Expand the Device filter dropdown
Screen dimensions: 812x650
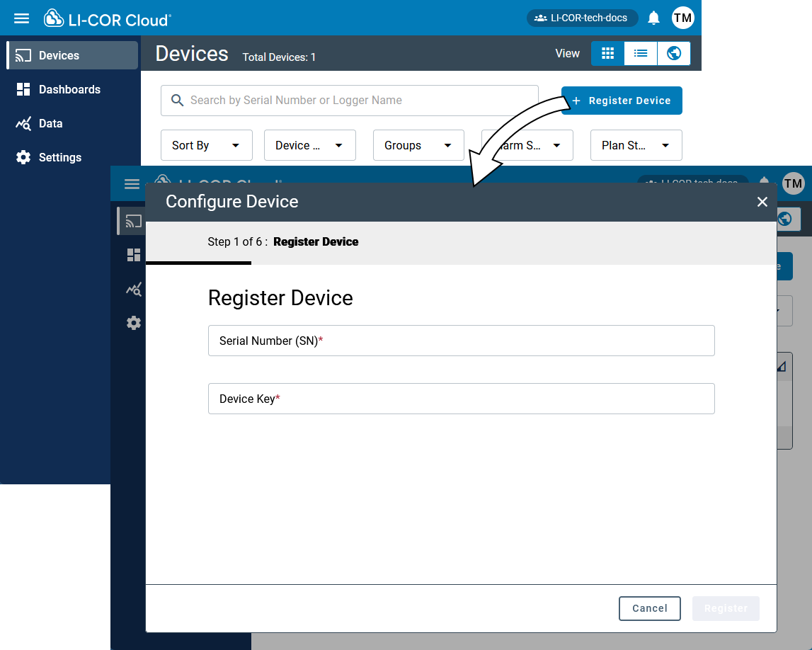pos(309,146)
